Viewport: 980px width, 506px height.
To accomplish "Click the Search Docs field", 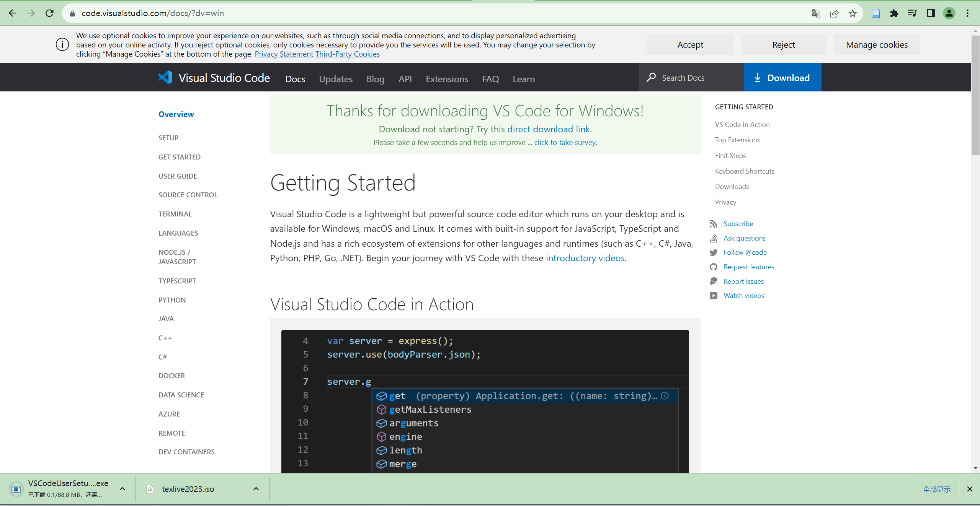I will pos(693,78).
